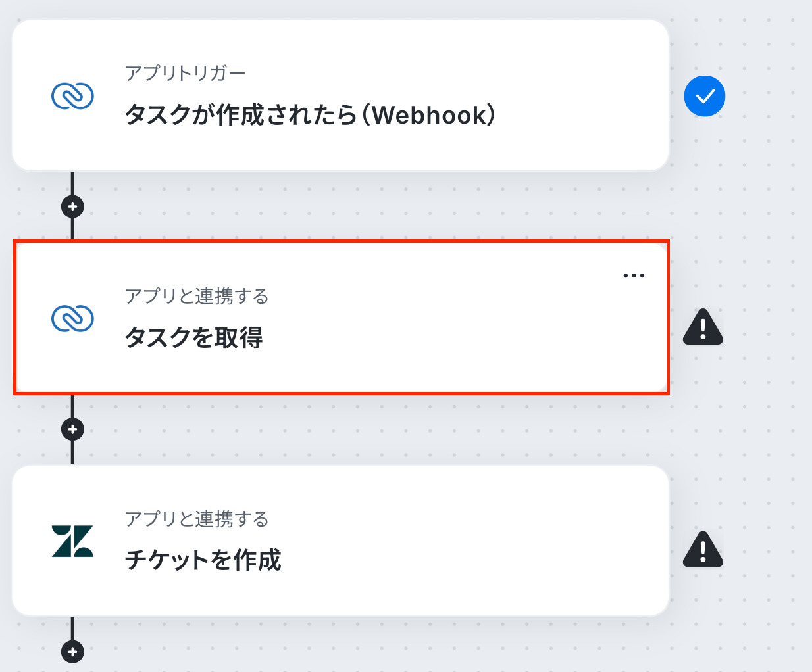The width and height of the screenshot is (812, 672).
Task: Click the link icon in the タスクを取得 card
Action: pyautogui.click(x=72, y=319)
